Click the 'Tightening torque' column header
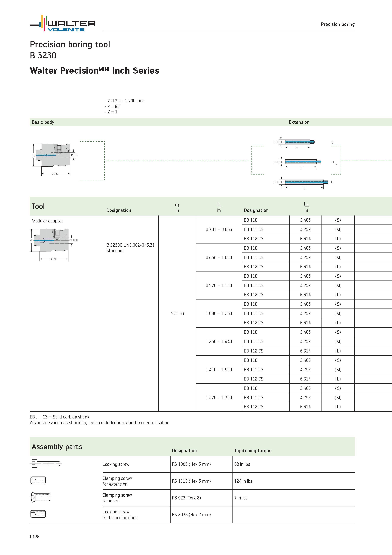Screen dimensions: 392x555 click(253, 451)
